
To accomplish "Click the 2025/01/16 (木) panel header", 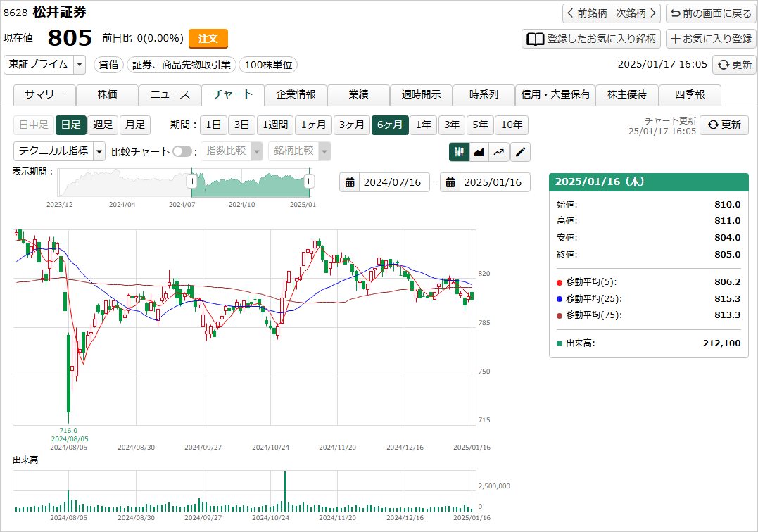I will (x=649, y=182).
